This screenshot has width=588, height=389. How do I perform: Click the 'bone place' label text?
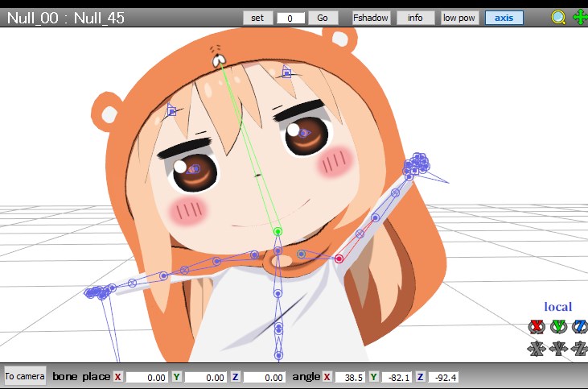pos(81,377)
